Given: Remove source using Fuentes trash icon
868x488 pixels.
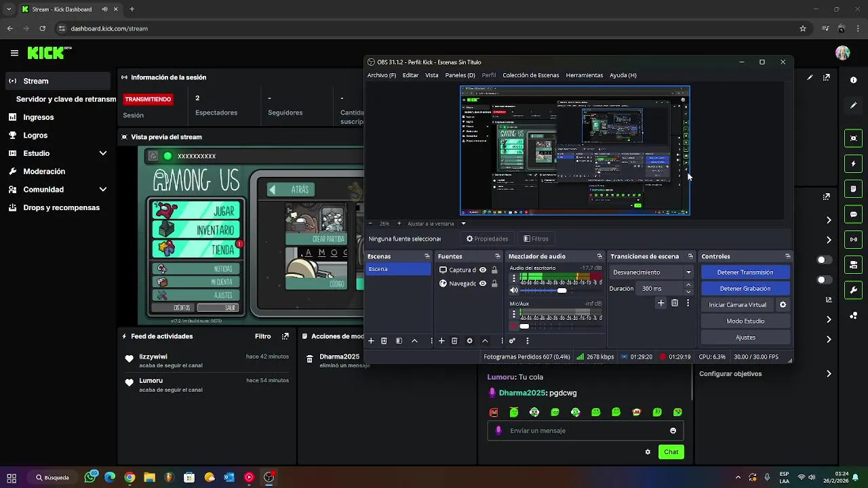Looking at the screenshot, I should [x=454, y=341].
